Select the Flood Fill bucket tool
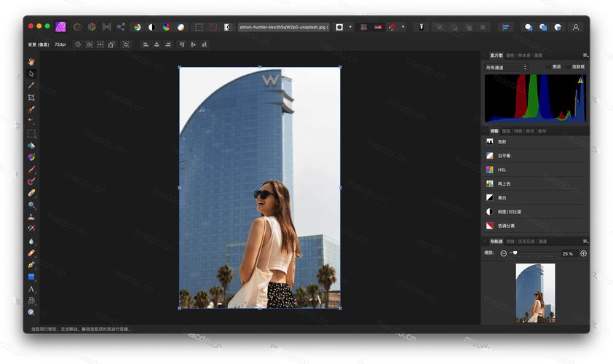This screenshot has height=364, width=613. point(31,146)
